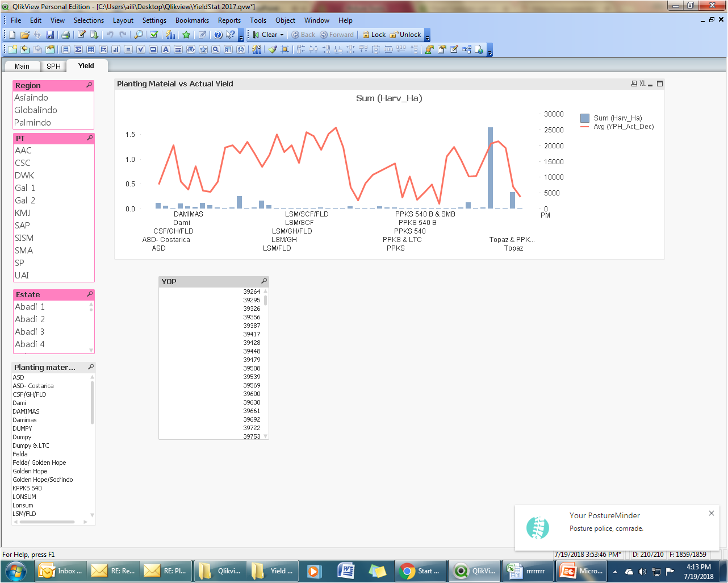
Task: Show hidden icons in the system tray
Action: pyautogui.click(x=615, y=572)
